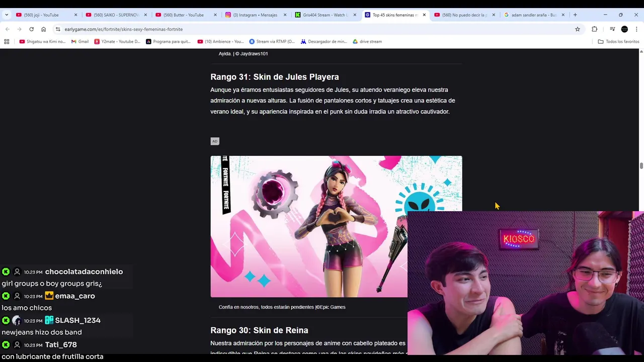This screenshot has width=644, height=362.
Task: Open the 'Stream via RTMP' bookmark
Action: point(272,42)
